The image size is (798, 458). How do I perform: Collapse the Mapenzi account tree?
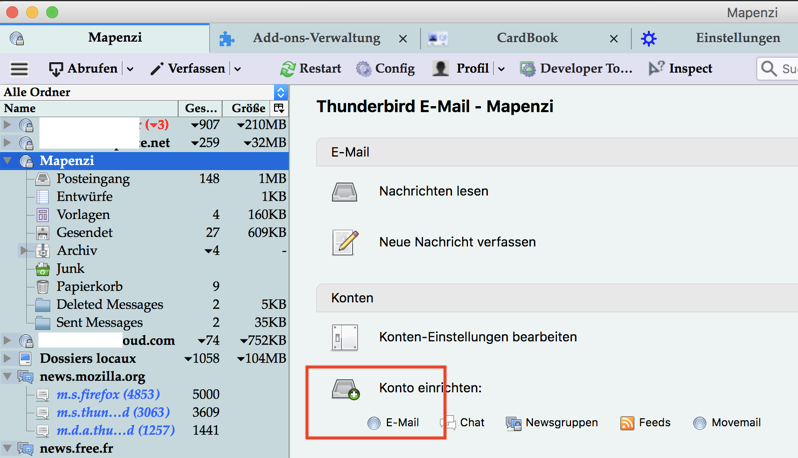pyautogui.click(x=8, y=161)
